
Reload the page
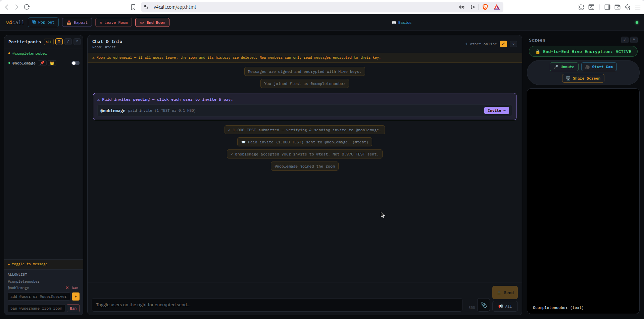[27, 7]
